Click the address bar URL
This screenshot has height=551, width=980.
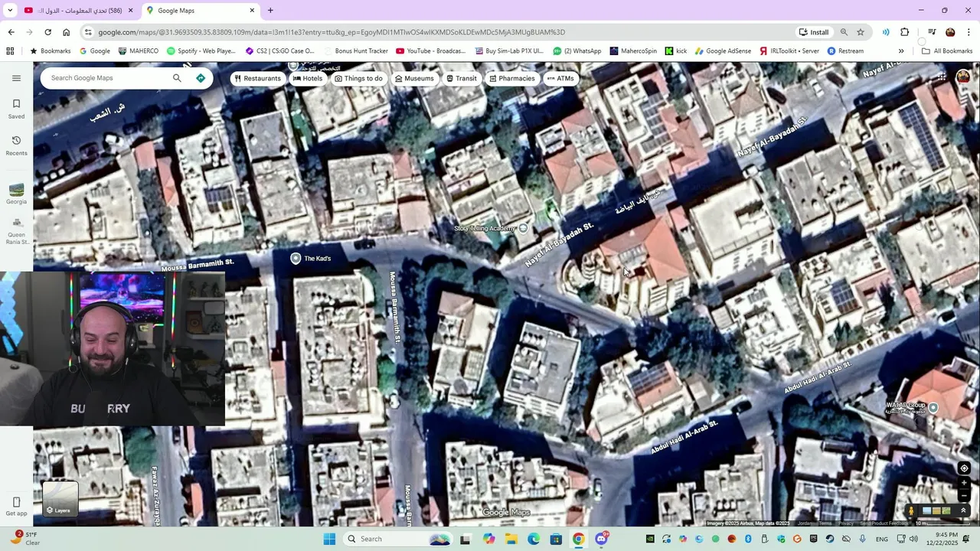331,32
